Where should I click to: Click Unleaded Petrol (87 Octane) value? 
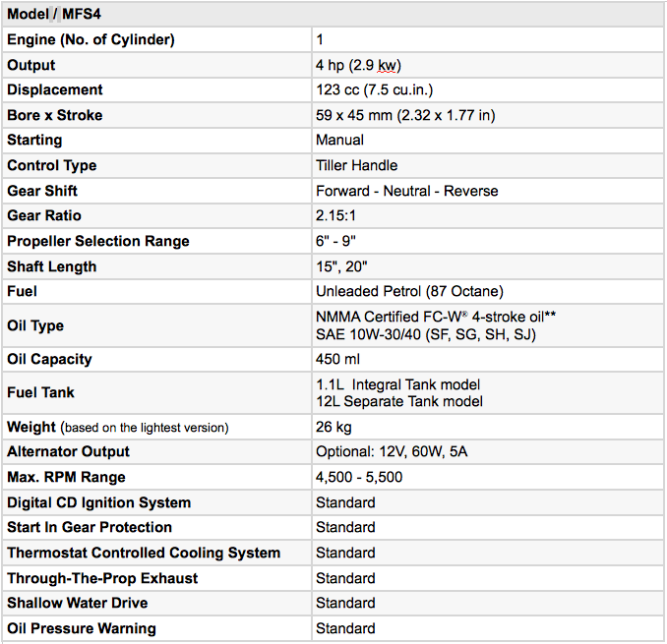point(409,291)
